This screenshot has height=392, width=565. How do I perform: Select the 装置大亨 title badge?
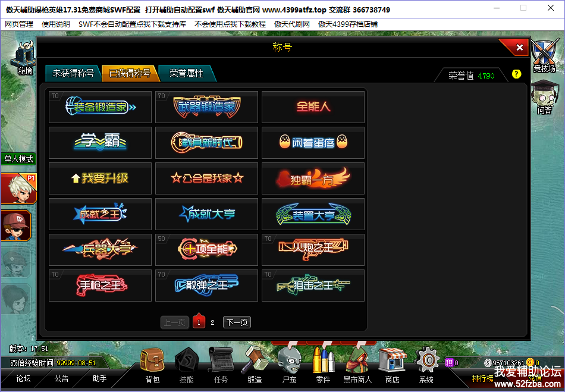[313, 214]
